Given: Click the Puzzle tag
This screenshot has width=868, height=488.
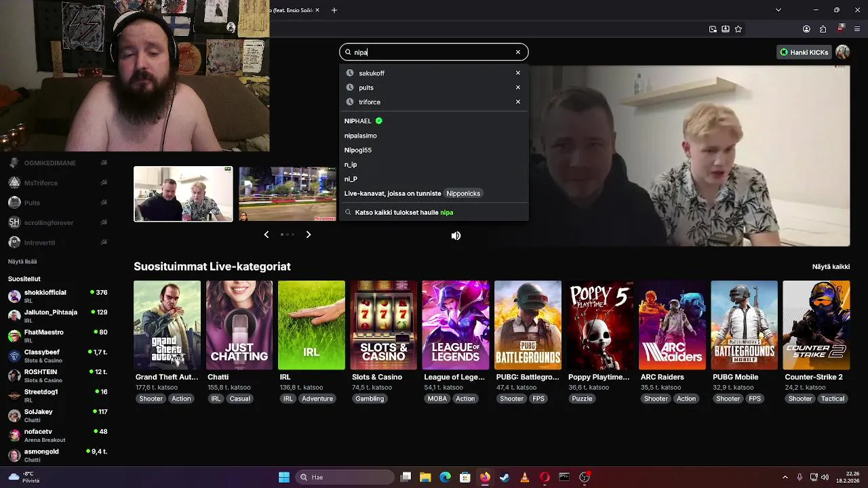Looking at the screenshot, I should [582, 399].
